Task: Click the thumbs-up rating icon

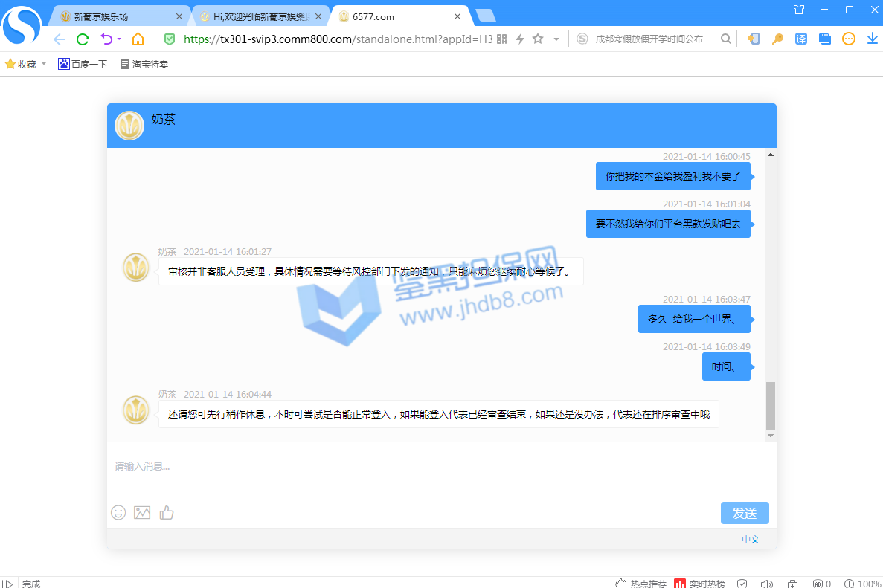Action: [x=167, y=512]
